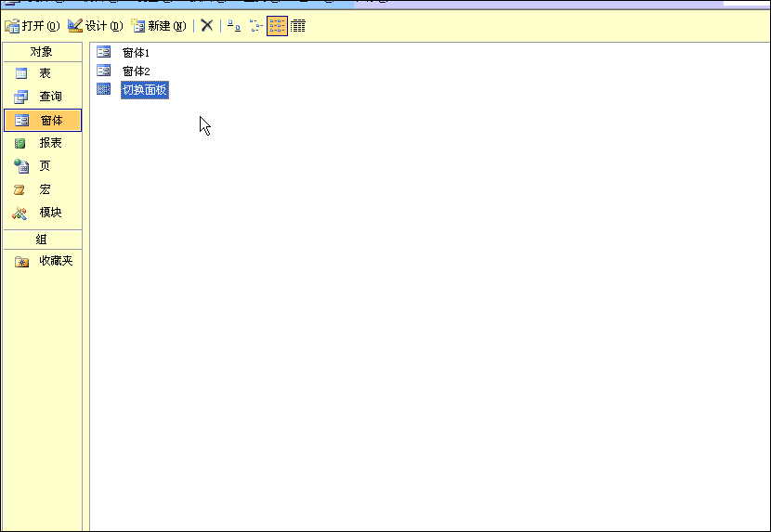Click the 新建 (New) toolbar button
This screenshot has height=532, width=771.
click(x=159, y=26)
